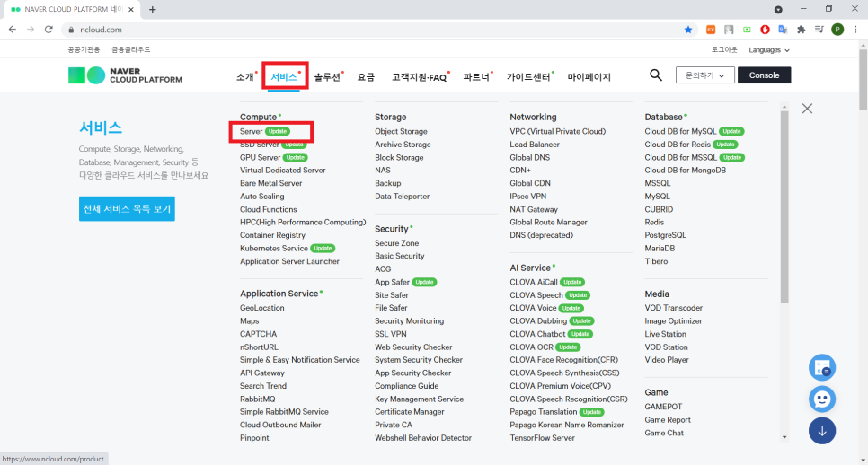Click the Console button
This screenshot has width=868, height=465.
click(x=764, y=75)
